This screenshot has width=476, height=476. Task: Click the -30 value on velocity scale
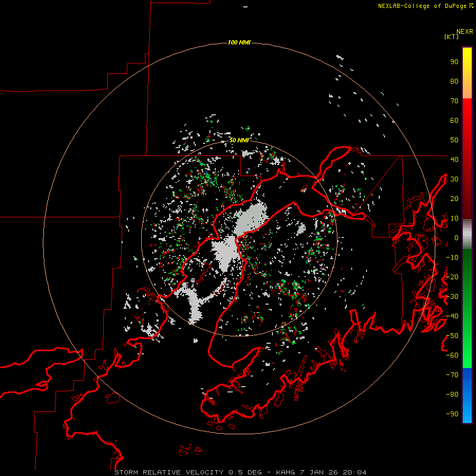tap(452, 297)
